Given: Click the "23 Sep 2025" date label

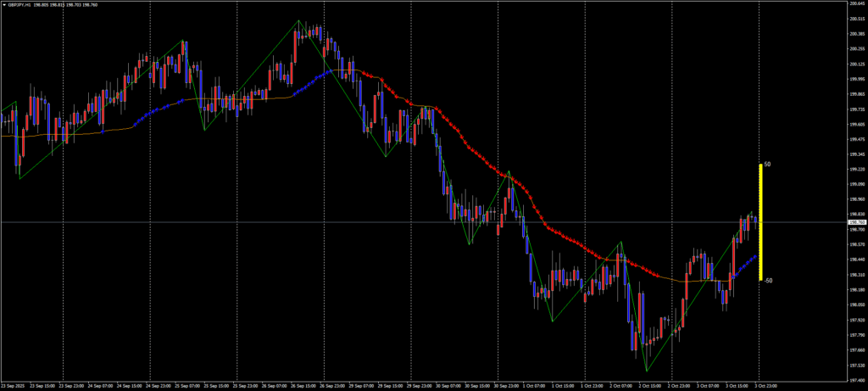Looking at the screenshot, I should point(17,386).
